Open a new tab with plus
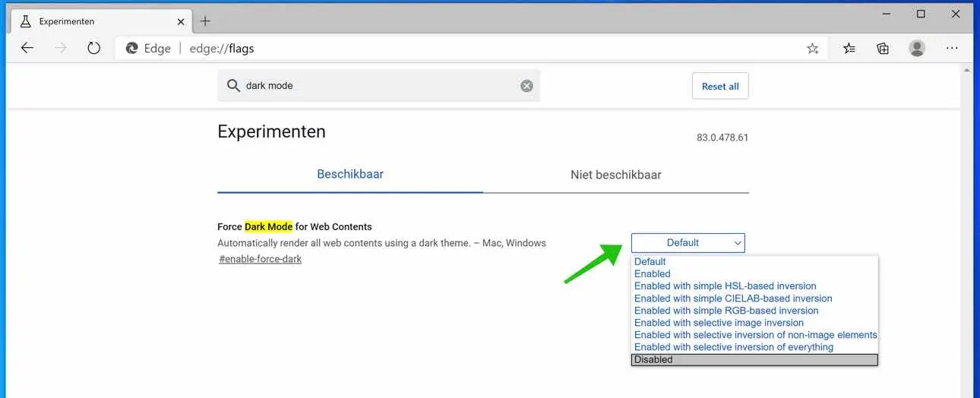Viewport: 980px width, 398px height. click(x=205, y=21)
